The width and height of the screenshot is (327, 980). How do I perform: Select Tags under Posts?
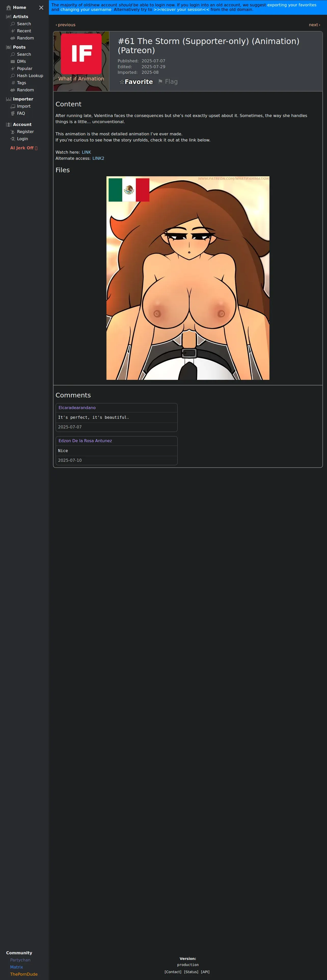(x=21, y=83)
